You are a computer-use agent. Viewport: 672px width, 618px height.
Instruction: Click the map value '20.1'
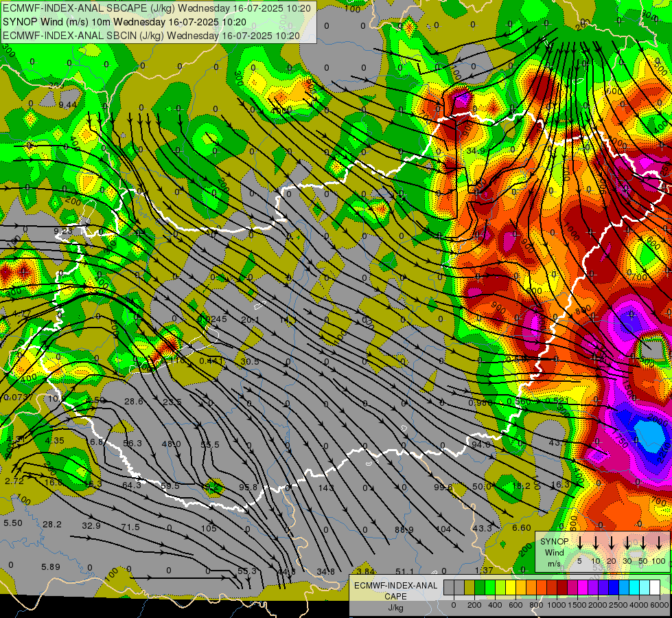tap(251, 319)
